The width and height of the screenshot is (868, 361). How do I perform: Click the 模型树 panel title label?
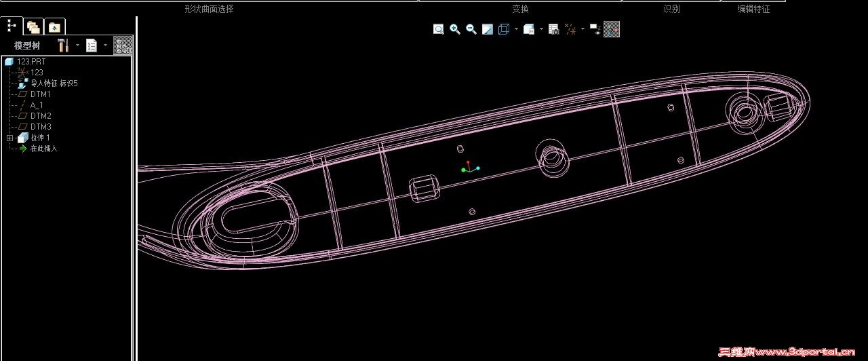pos(27,45)
